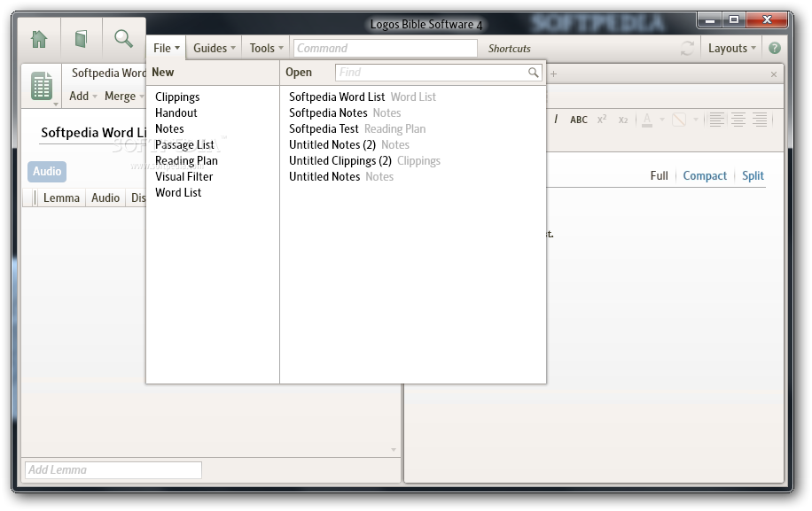
Task: Create new Word List
Action: click(x=178, y=193)
